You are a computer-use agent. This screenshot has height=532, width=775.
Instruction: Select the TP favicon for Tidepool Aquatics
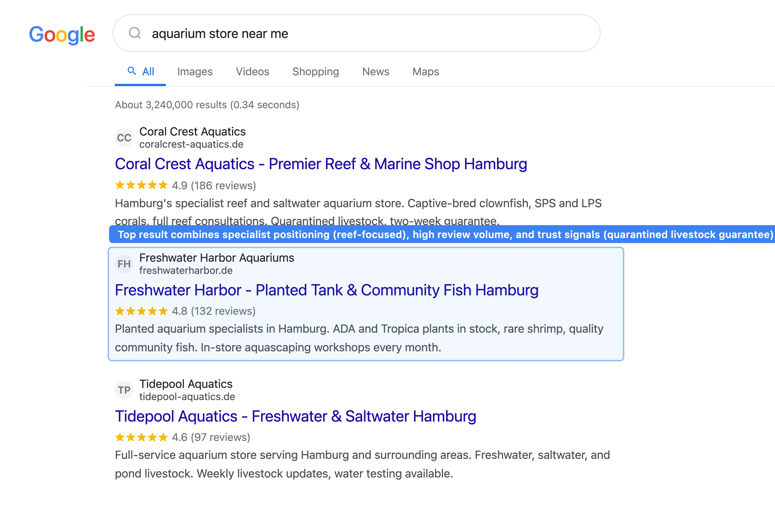click(x=124, y=390)
